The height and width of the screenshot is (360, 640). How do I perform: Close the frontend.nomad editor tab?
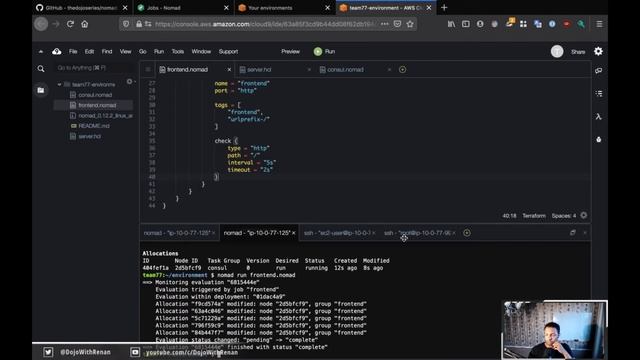[229, 70]
